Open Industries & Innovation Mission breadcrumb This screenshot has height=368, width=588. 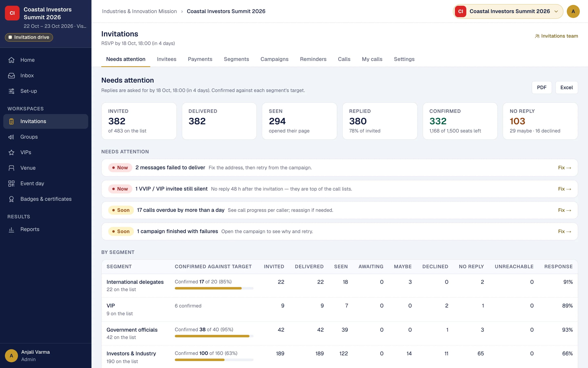(x=139, y=11)
